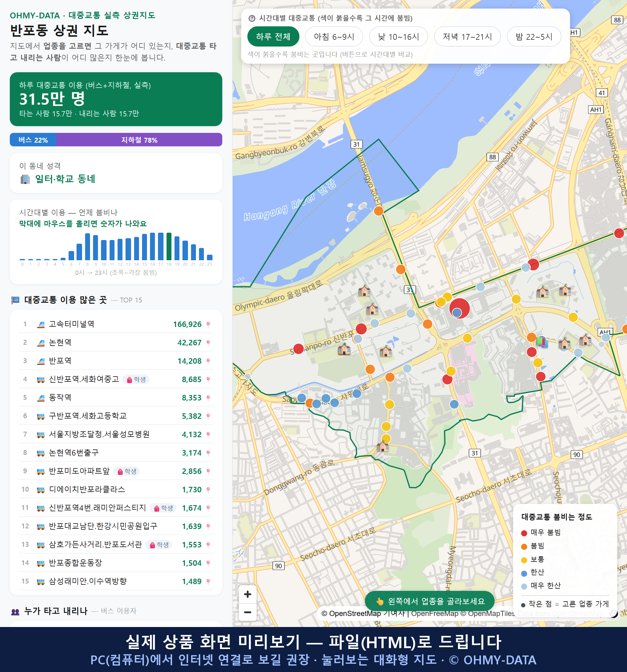The image size is (627, 672).
Task: Click the map pin beside 동작역
Action: [208, 398]
